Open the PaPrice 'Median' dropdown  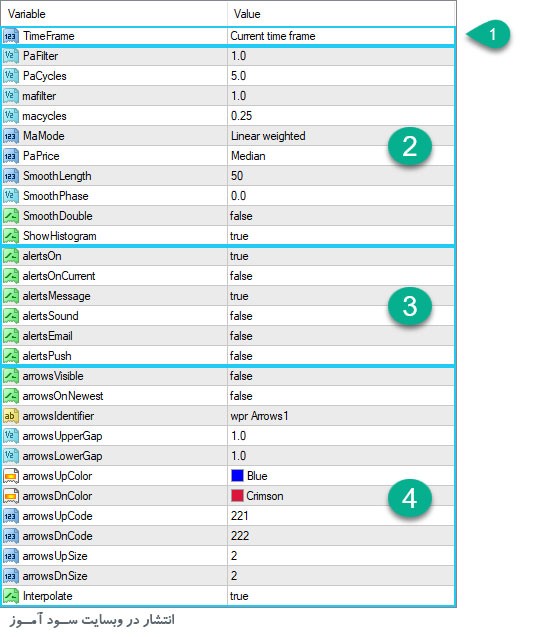tap(340, 156)
